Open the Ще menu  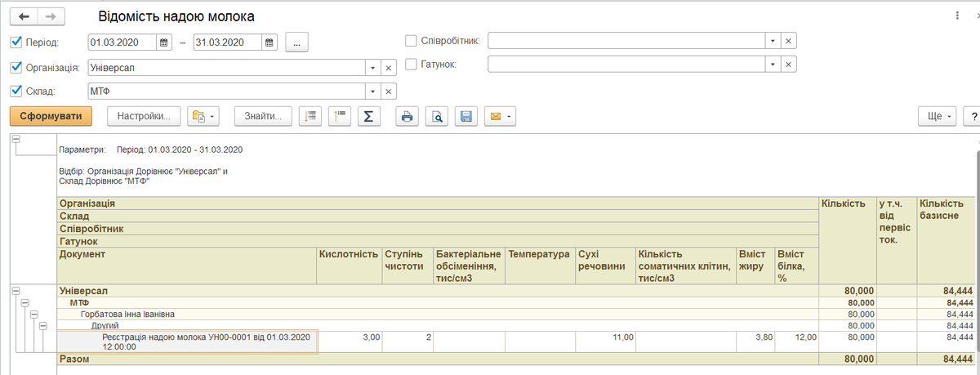(x=938, y=117)
